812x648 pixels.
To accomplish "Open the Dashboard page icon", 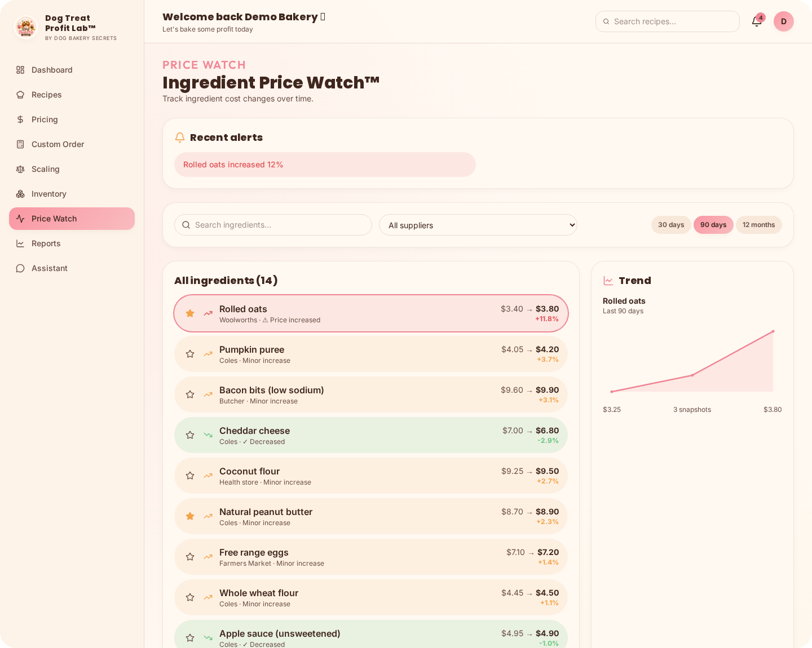I will point(20,70).
